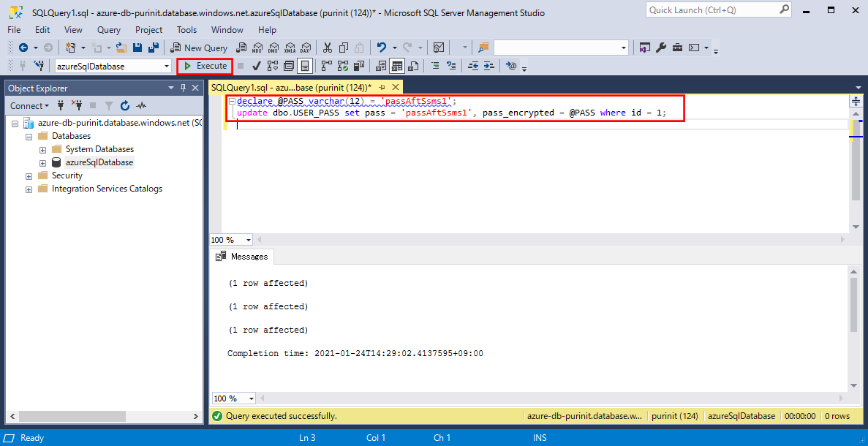Viewport: 868px width, 446px height.
Task: Expand the System Databases folder
Action: click(42, 149)
